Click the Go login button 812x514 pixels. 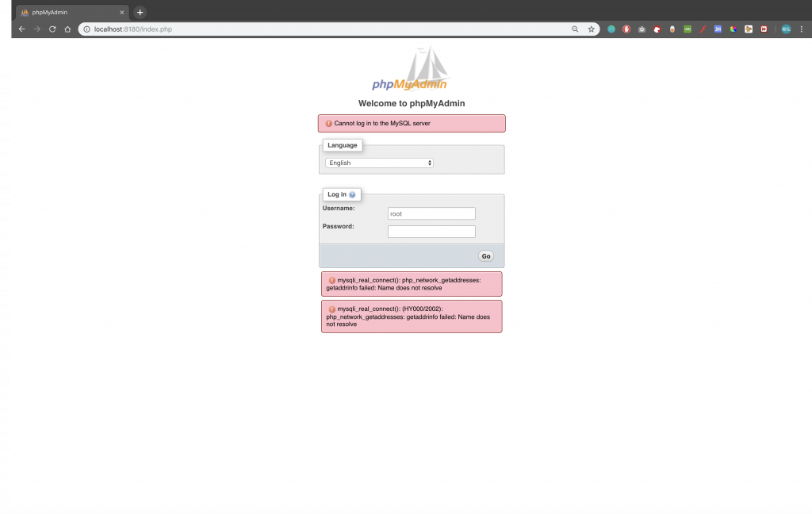[486, 256]
